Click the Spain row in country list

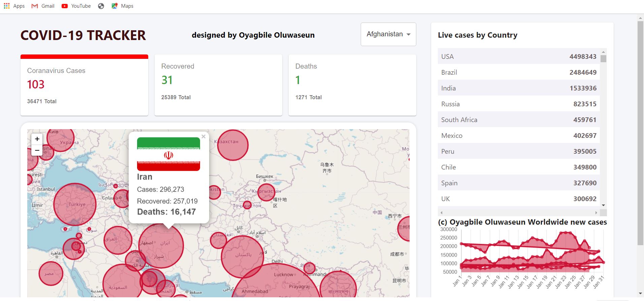coord(519,183)
